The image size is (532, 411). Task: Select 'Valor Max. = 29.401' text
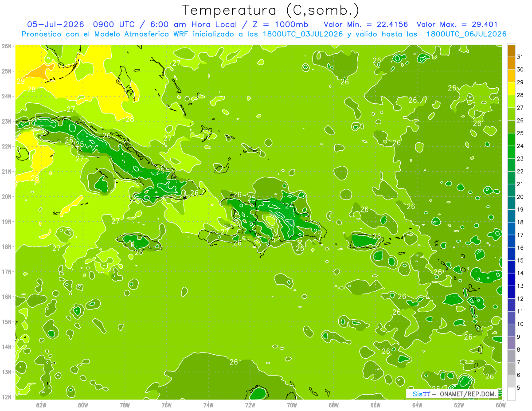tap(458, 24)
